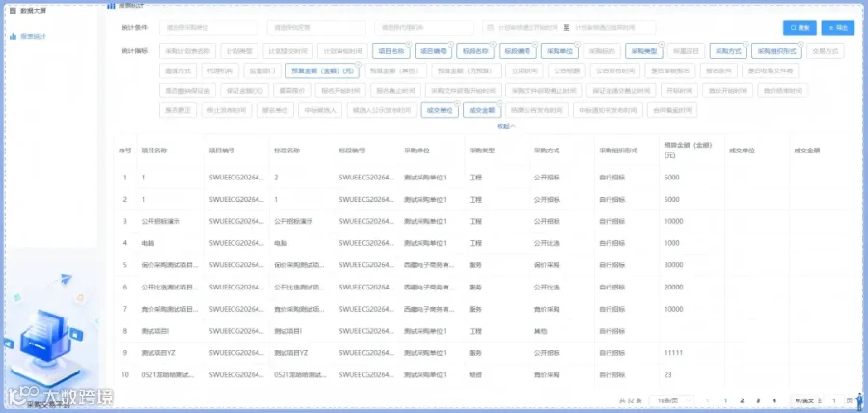The height and width of the screenshot is (413, 868).
Task: Remove the 采购单位 indicator via its x icon
Action: [577, 44]
